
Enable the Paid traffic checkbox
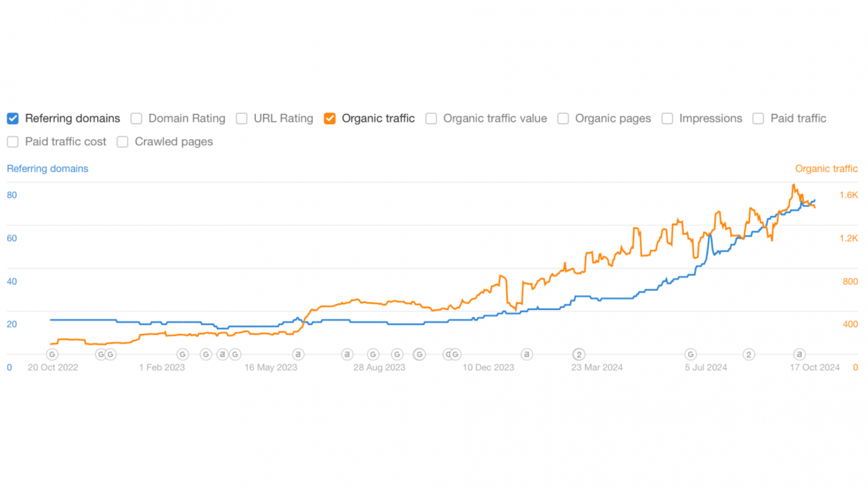(758, 118)
